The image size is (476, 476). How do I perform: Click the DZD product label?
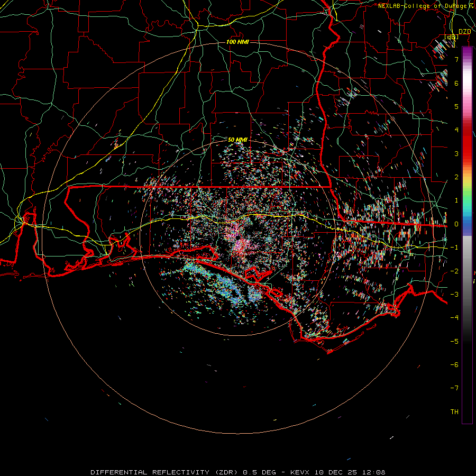pyautogui.click(x=464, y=32)
